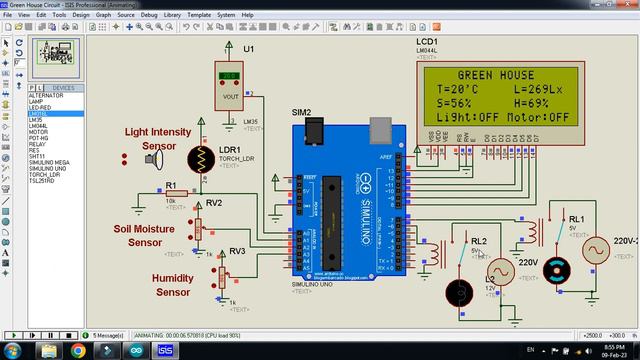Select MOTOR in the devices list
The image size is (640, 360).
pyautogui.click(x=56, y=132)
